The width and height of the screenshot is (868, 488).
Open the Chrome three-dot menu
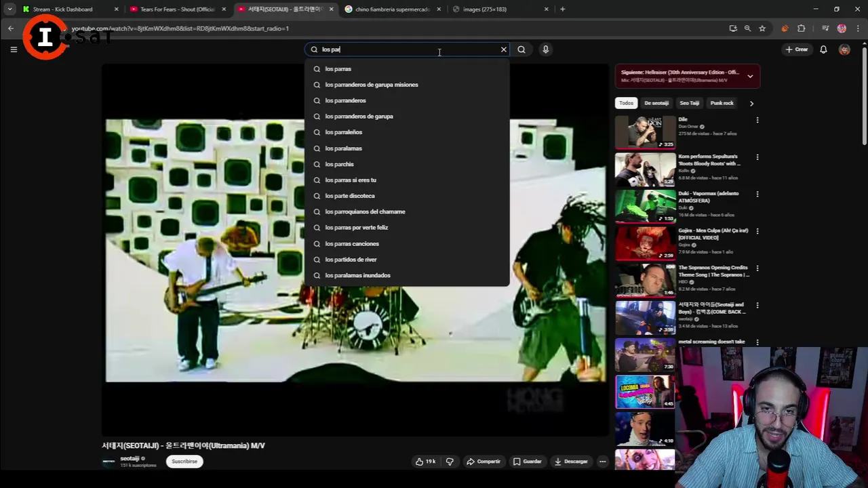click(x=858, y=28)
